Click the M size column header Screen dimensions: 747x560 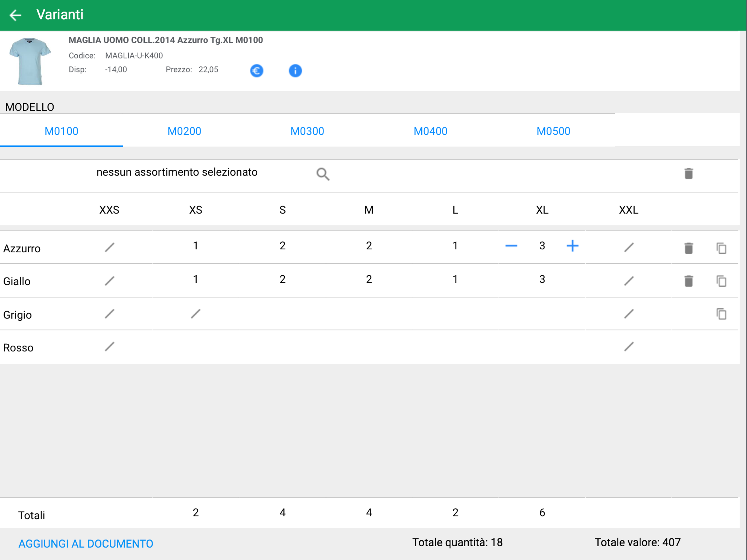(x=369, y=210)
